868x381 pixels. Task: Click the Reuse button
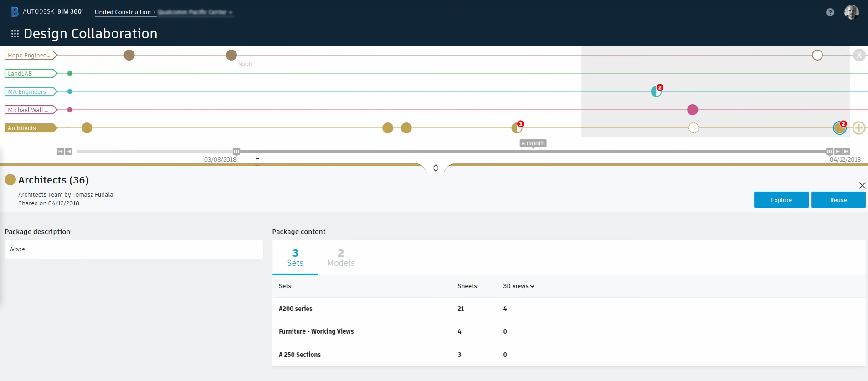coord(838,200)
